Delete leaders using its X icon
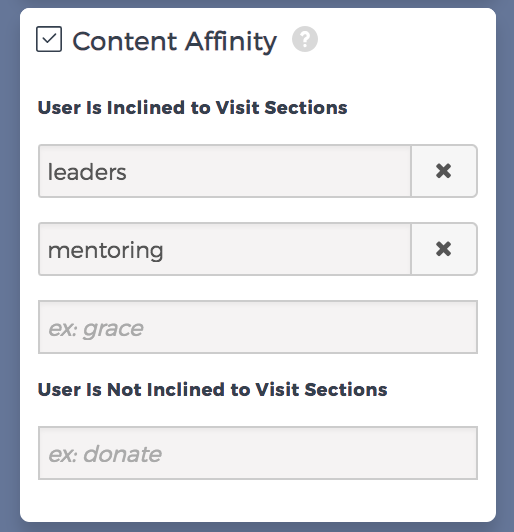 pos(443,171)
